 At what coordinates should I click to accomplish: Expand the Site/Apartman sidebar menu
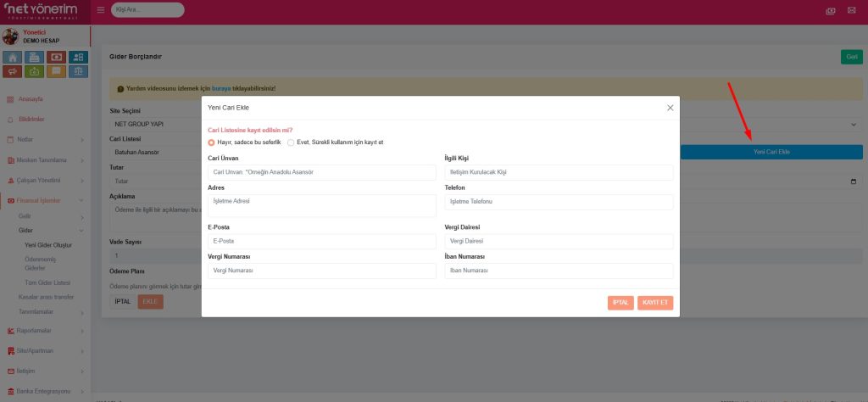(45, 350)
